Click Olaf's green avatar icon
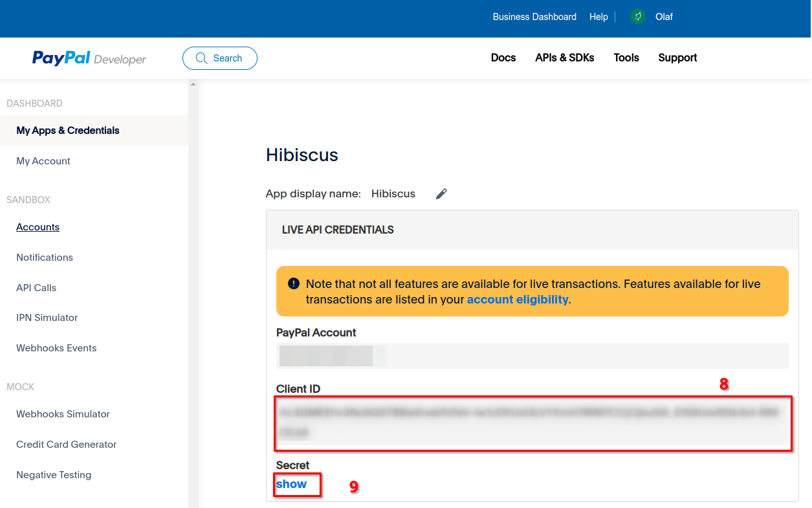The width and height of the screenshot is (812, 508). pyautogui.click(x=638, y=17)
